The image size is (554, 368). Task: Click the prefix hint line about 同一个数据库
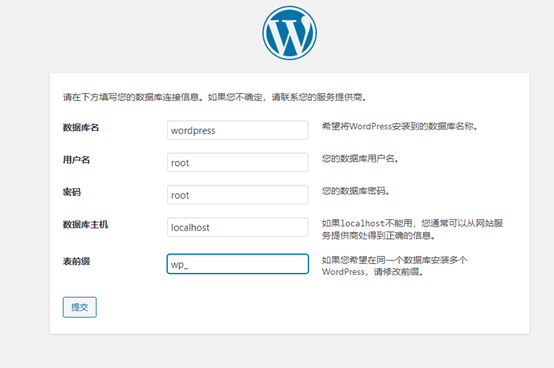pyautogui.click(x=394, y=260)
